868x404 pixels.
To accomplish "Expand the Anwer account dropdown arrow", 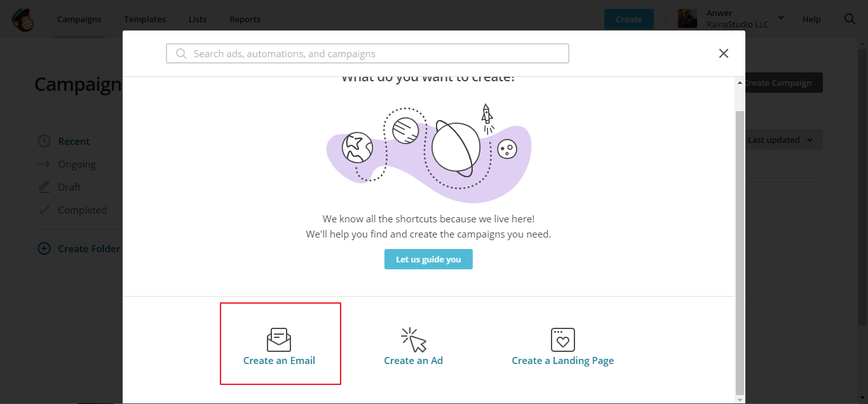I will coord(781,17).
